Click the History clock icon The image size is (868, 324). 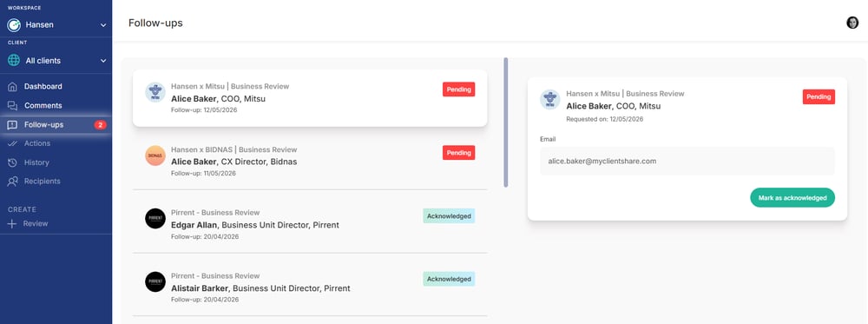[12, 162]
